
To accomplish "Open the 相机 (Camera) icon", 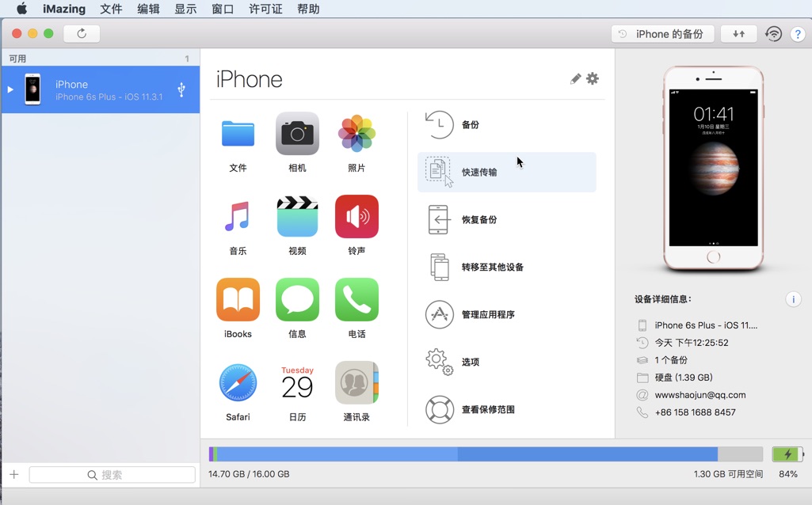I will (x=297, y=134).
